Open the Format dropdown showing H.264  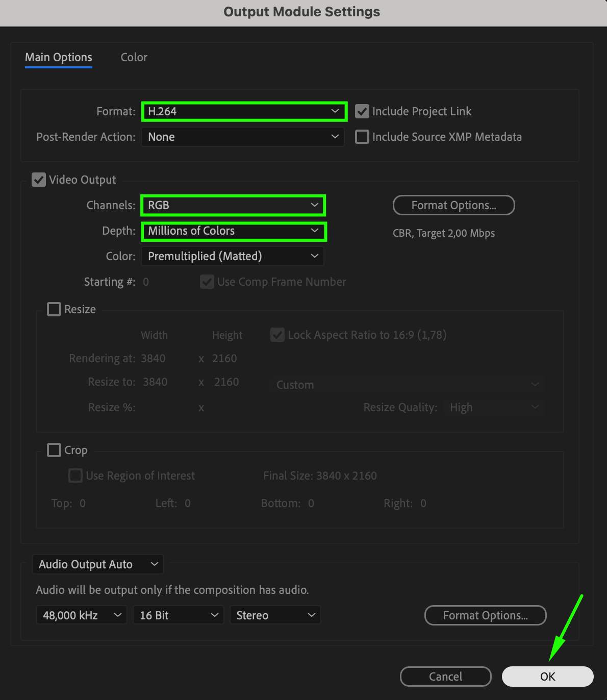[244, 111]
